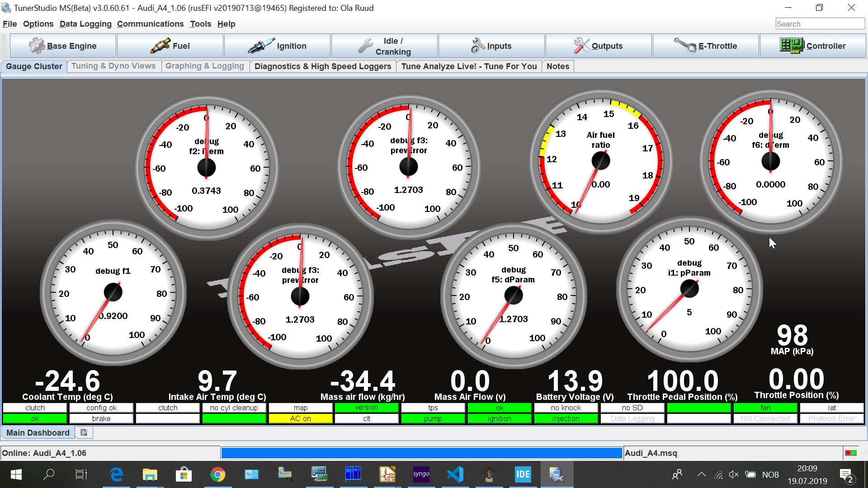Screen dimensions: 868x488
Task: Click the Data Logging status indicator
Action: tap(632, 418)
